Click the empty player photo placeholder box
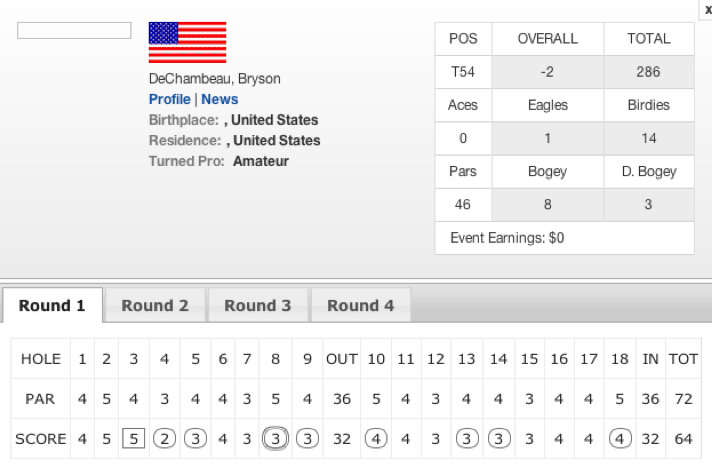 (74, 30)
